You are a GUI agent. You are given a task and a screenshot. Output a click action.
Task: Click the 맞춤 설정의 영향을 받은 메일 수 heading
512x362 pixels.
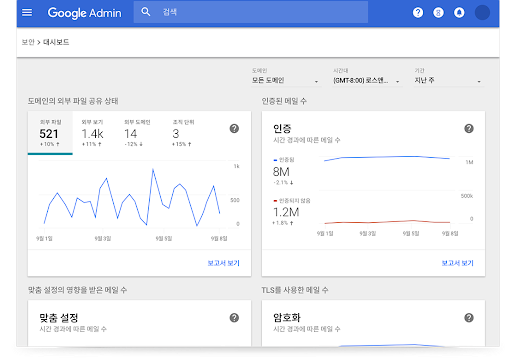coord(77,290)
